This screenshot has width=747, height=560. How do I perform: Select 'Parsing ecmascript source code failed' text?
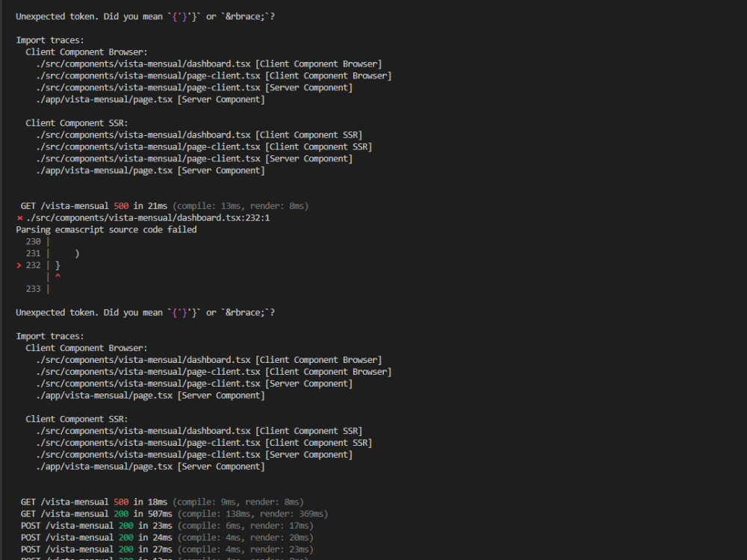click(106, 229)
